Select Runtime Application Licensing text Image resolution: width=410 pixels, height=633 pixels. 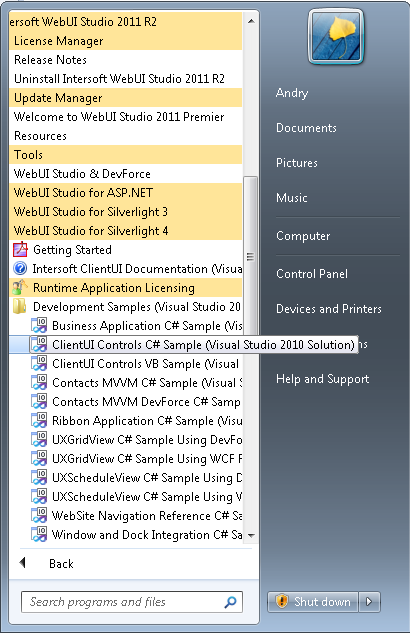(x=114, y=288)
